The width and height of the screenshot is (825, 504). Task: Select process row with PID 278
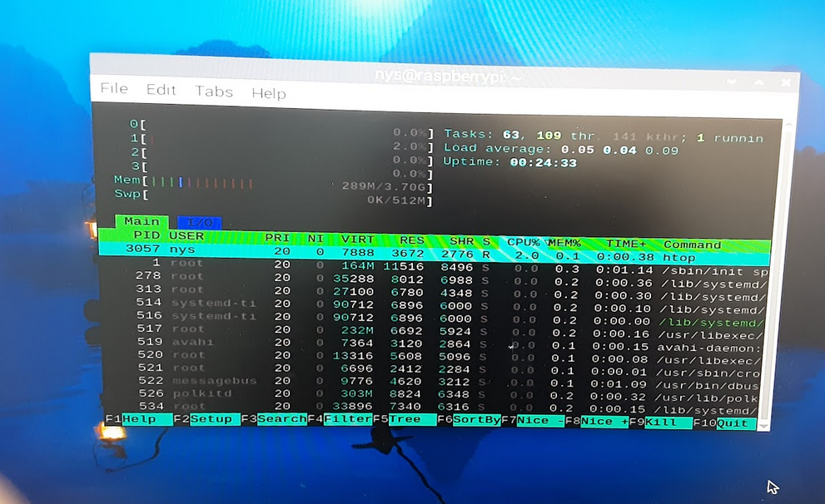(434, 279)
